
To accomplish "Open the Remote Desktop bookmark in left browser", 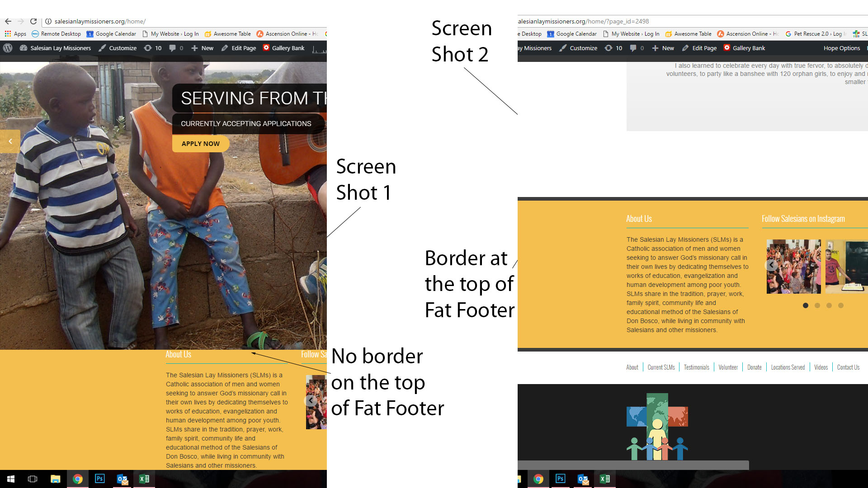I will pyautogui.click(x=56, y=34).
